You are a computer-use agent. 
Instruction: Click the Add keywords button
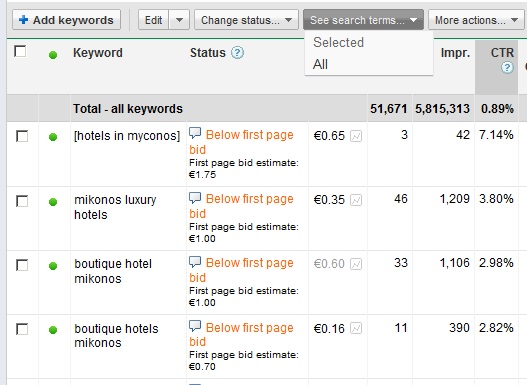tap(67, 20)
